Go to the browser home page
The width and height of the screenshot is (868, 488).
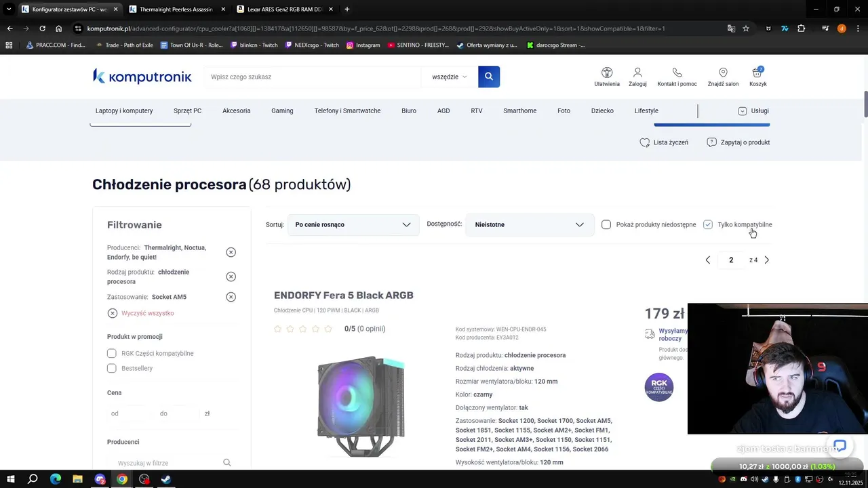[x=59, y=28]
